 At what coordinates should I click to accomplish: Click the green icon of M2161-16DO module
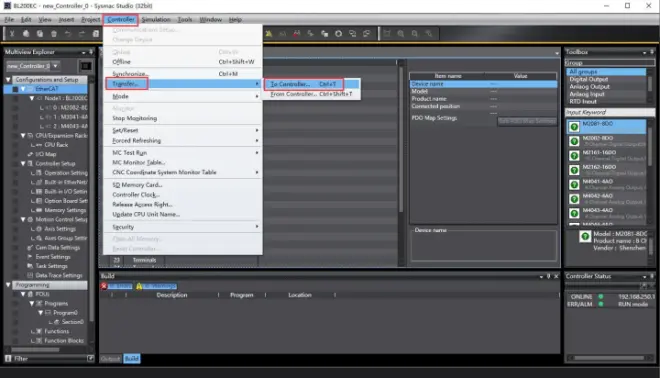(x=574, y=156)
